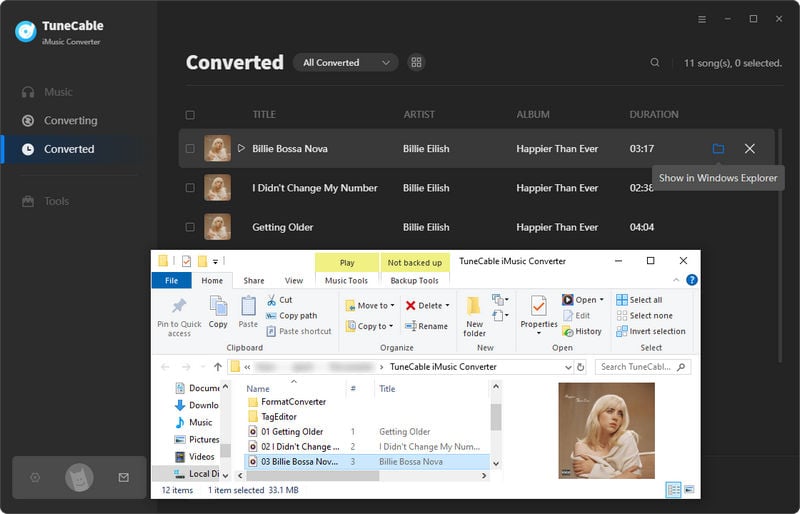Image resolution: width=800 pixels, height=514 pixels.
Task: Click Cut in Clipboard group
Action: point(280,300)
